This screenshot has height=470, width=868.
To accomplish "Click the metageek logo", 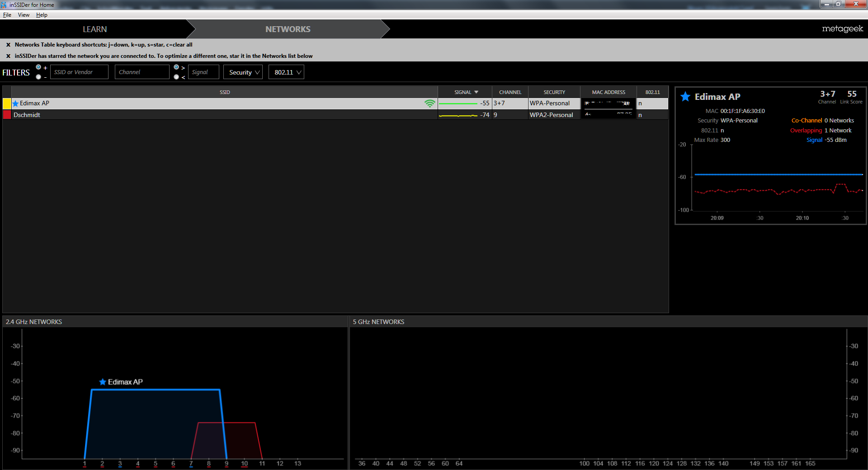I will point(842,28).
